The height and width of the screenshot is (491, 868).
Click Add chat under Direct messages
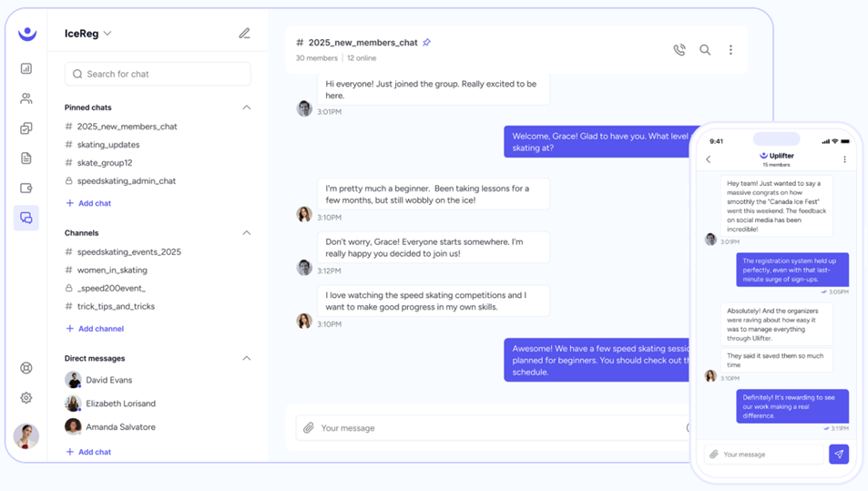(x=88, y=452)
